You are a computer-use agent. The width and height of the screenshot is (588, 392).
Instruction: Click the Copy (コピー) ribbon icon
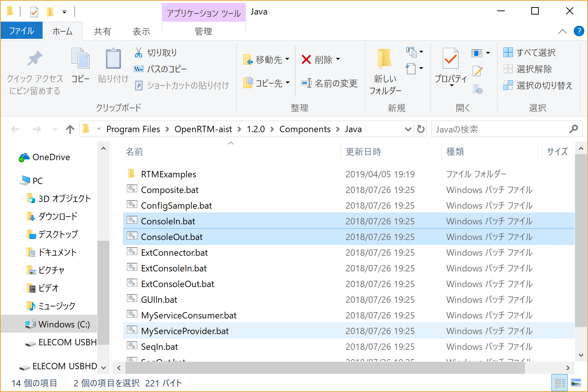click(x=81, y=58)
